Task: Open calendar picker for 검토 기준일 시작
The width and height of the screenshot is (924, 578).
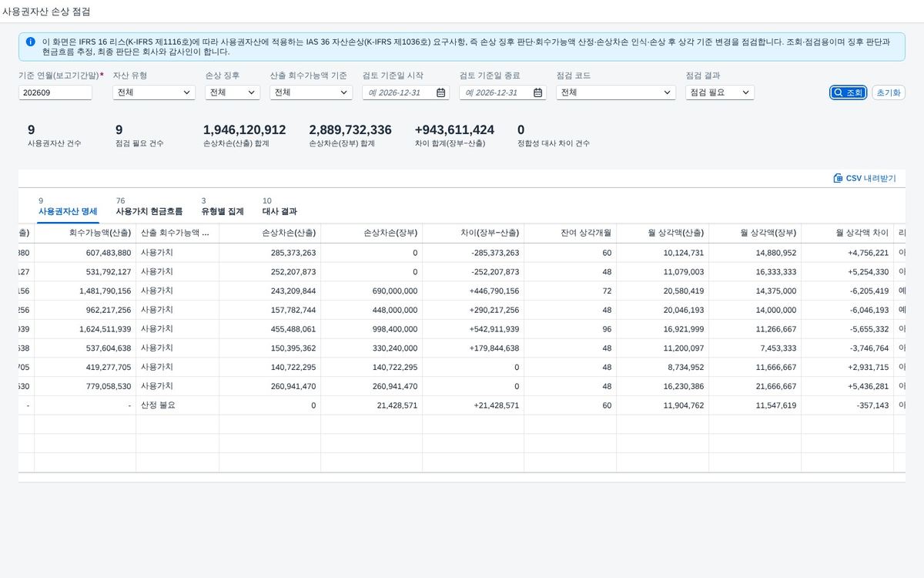Action: 440,92
